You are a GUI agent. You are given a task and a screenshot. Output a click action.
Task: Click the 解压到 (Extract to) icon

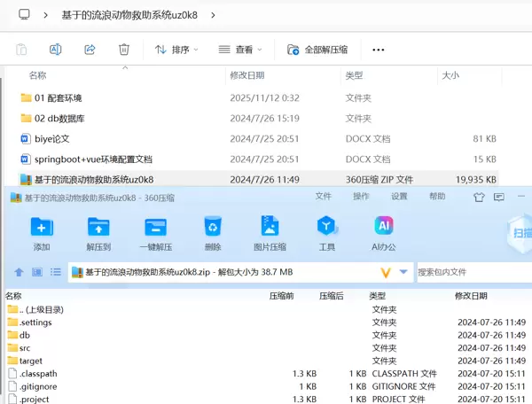tap(98, 232)
